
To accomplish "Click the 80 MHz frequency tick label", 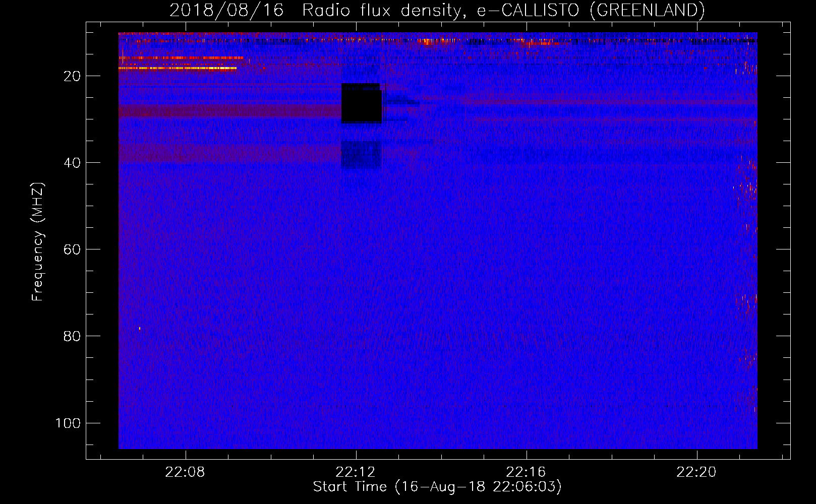I will point(72,336).
